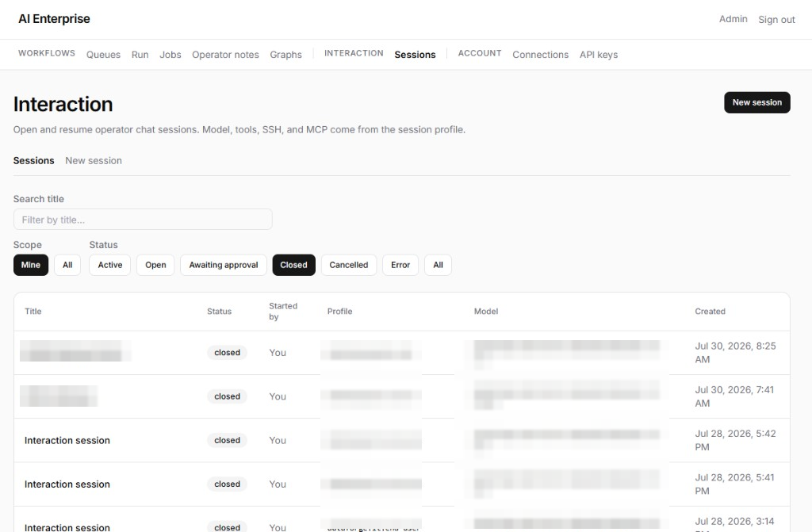Click the Status column header
The height and width of the screenshot is (532, 812).
tap(219, 312)
